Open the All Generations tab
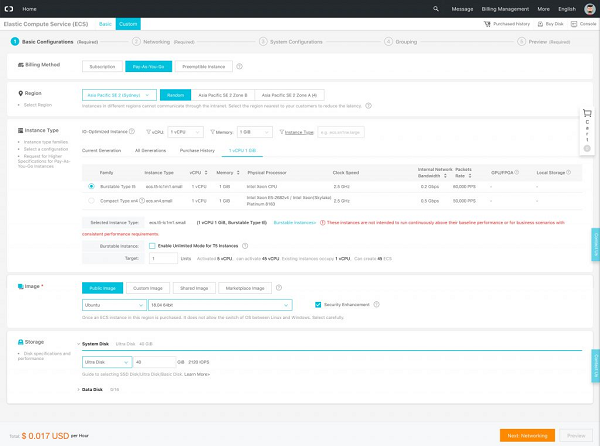Screen dimensions: 600x446 click(x=150, y=150)
